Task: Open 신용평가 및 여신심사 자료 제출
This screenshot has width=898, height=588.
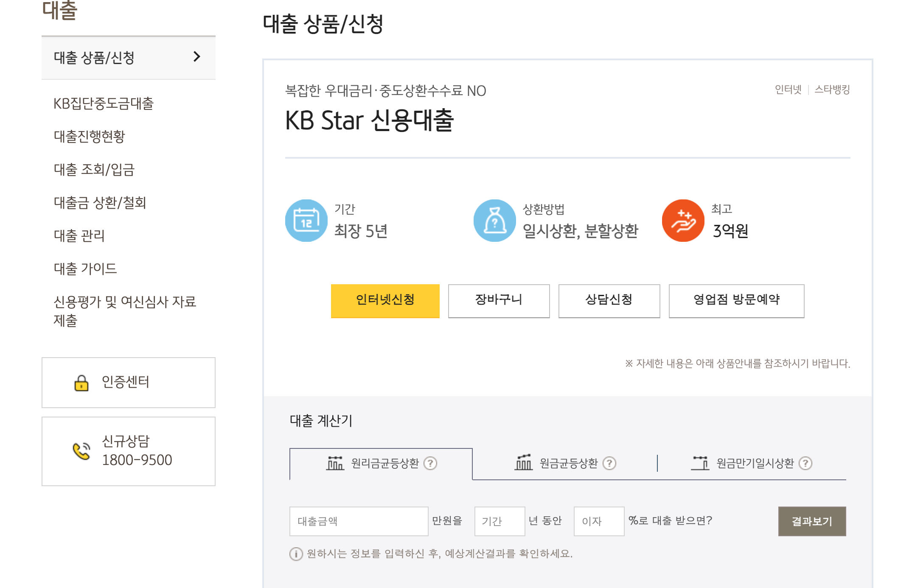Action: (x=125, y=311)
